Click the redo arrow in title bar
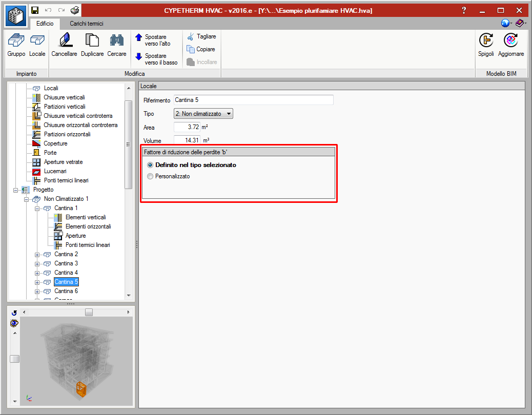This screenshot has height=415, width=532. click(62, 10)
